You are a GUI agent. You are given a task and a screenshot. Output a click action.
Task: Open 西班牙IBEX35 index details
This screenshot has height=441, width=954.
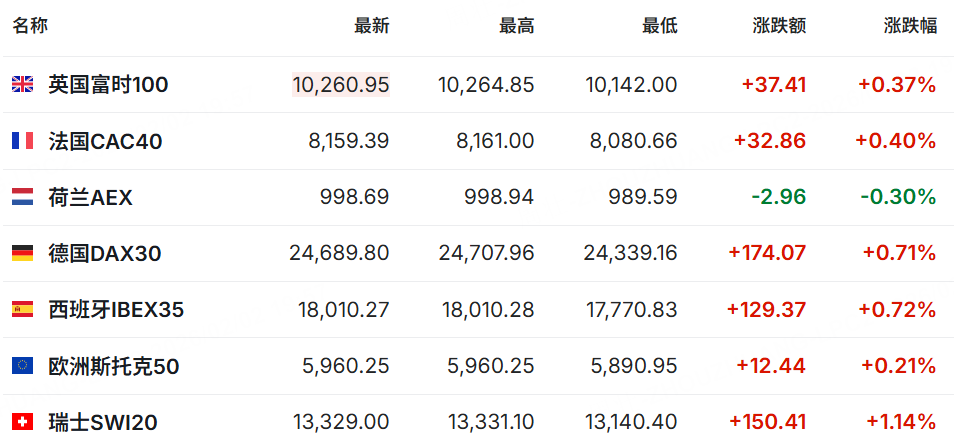click(x=116, y=310)
